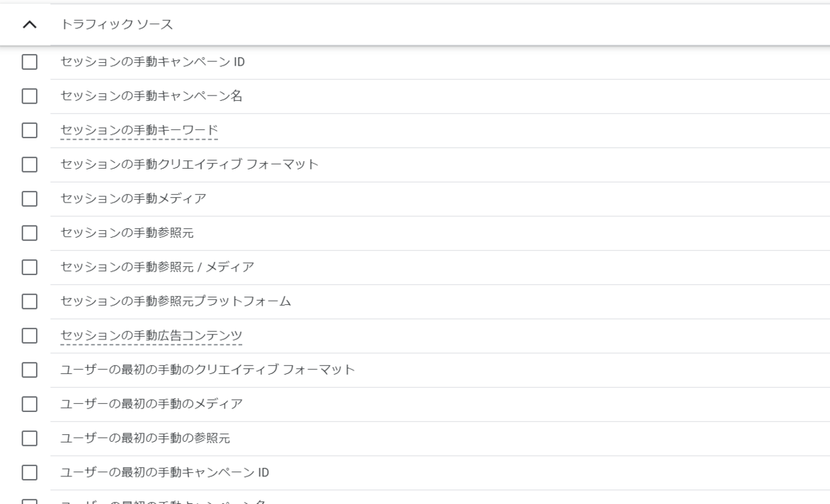Toggle ユーザーの最初の手動のメディア checkbox
The image size is (830, 504).
tap(29, 404)
